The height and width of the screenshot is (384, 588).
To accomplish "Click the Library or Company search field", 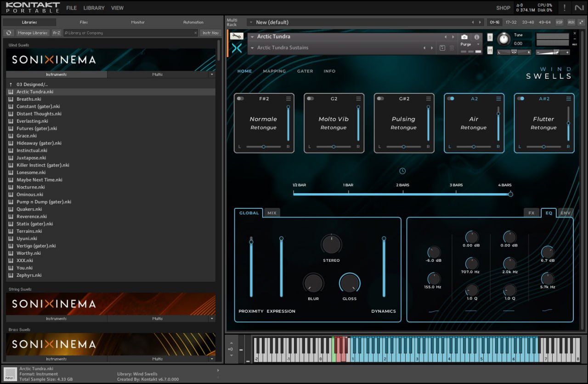I will tap(130, 33).
